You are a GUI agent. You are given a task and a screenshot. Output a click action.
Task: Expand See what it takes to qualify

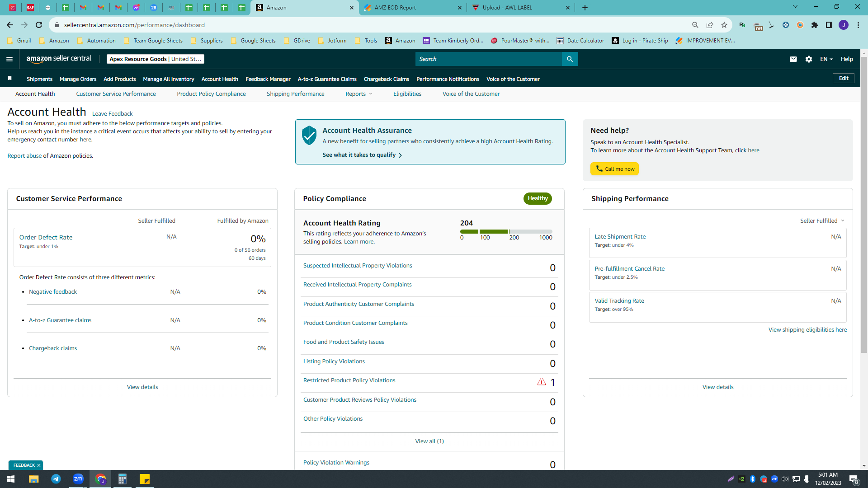tap(362, 155)
